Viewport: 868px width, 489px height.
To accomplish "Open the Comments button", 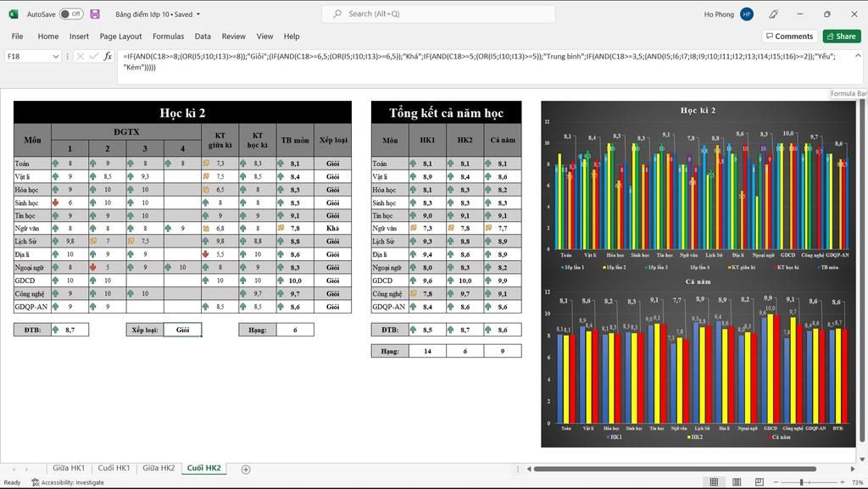I will point(789,36).
